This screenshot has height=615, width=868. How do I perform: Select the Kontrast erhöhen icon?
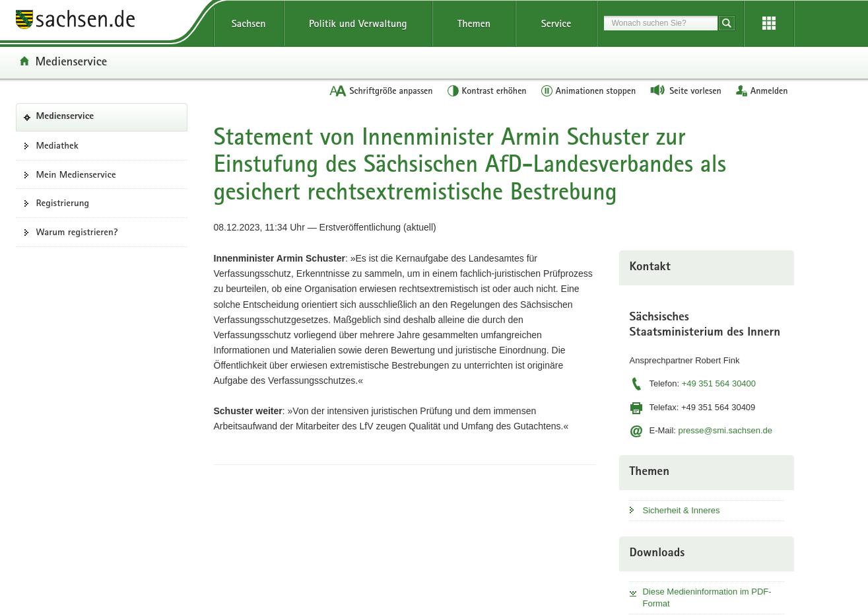pyautogui.click(x=453, y=90)
